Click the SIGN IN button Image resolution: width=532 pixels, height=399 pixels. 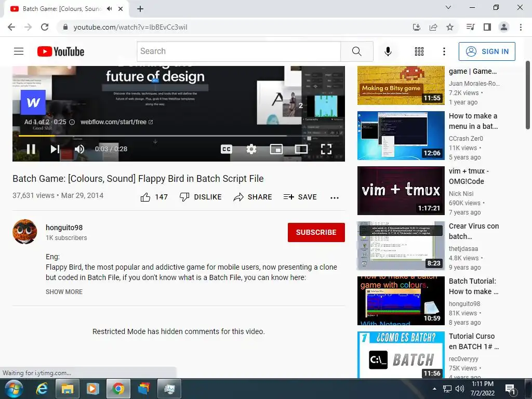click(x=487, y=51)
